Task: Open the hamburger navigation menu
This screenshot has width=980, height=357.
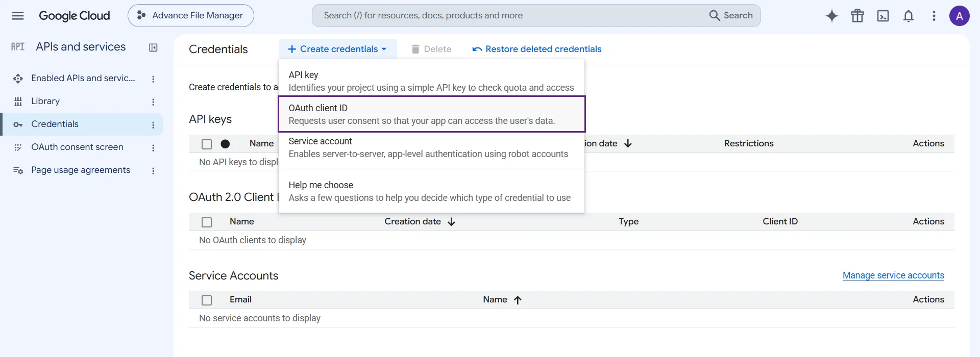Action: point(18,16)
